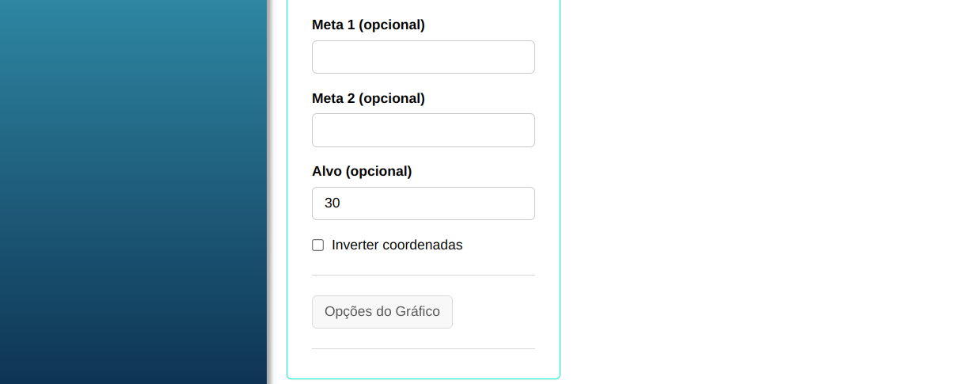
Task: Click the divider line below Opções do Gráfico
Action: 423,348
